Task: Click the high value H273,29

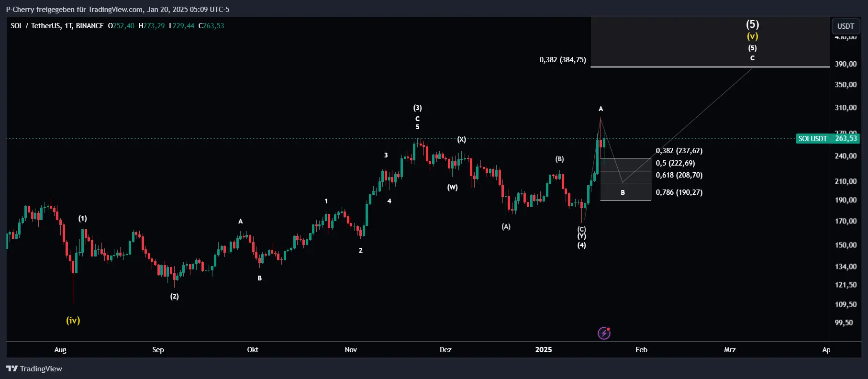Action: pyautogui.click(x=152, y=26)
